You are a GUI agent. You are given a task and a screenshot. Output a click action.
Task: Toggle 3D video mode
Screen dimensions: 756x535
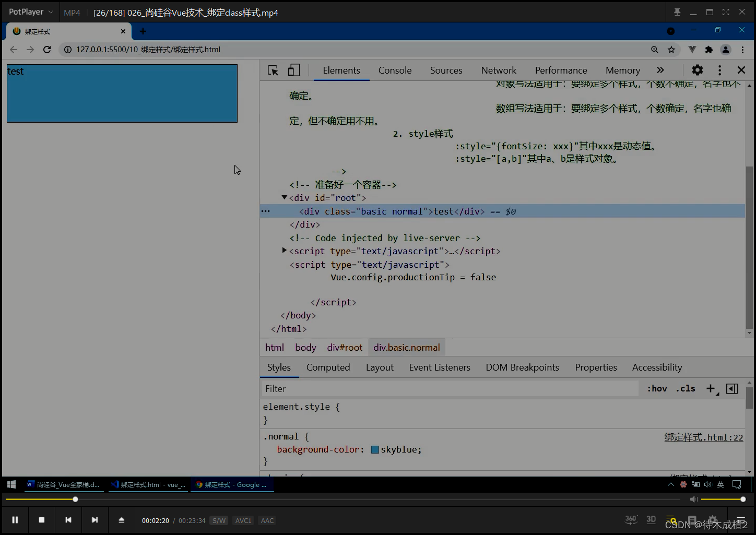point(651,519)
